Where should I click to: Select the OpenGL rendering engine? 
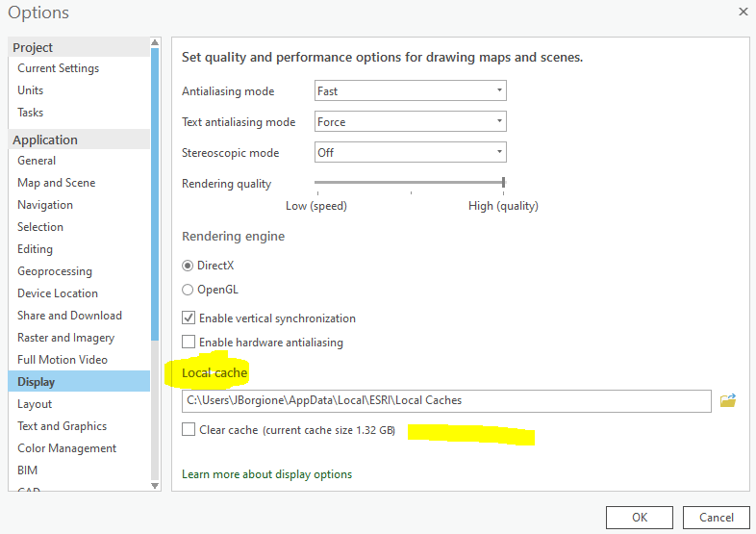pos(188,290)
